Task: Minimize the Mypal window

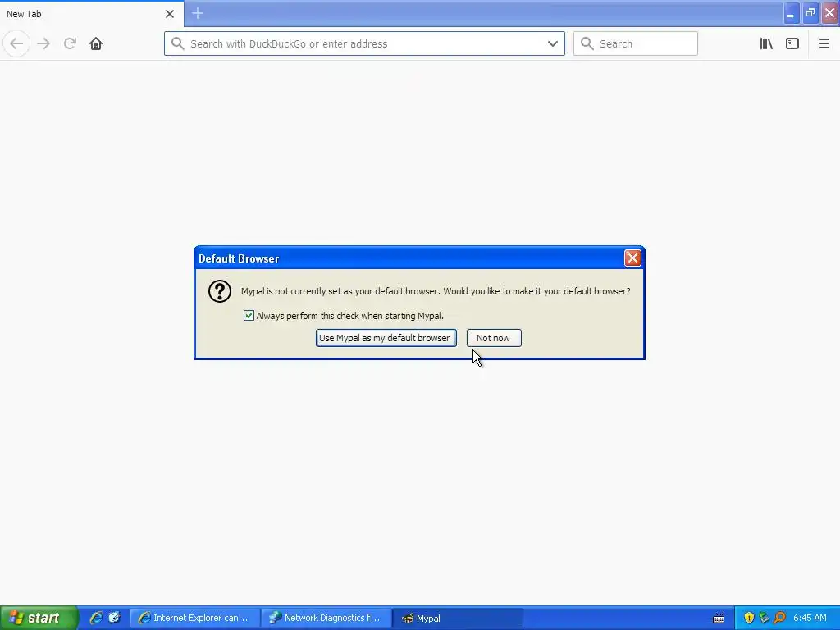Action: 791,13
